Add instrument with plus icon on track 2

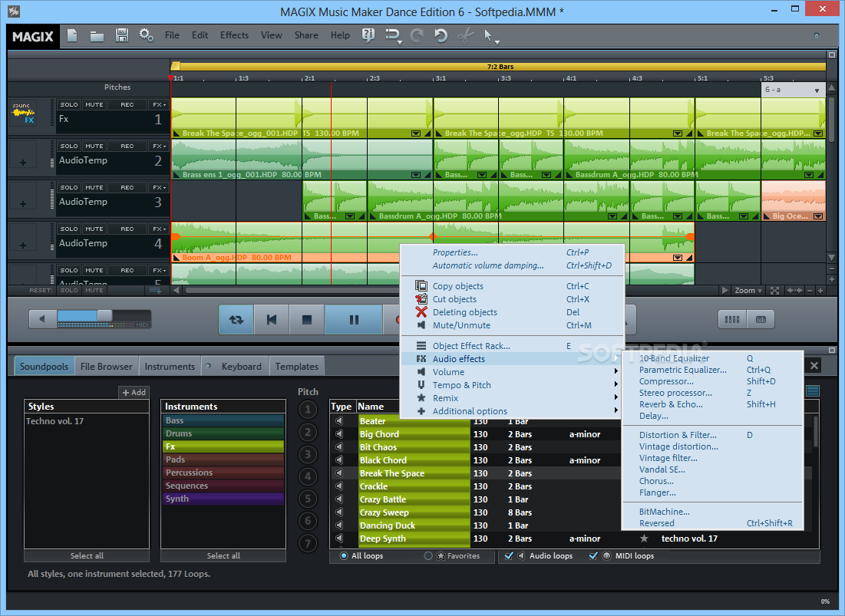22,162
